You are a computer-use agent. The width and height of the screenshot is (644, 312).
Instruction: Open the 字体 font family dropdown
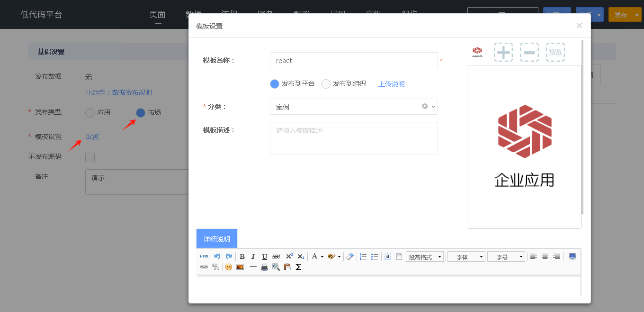tap(466, 257)
